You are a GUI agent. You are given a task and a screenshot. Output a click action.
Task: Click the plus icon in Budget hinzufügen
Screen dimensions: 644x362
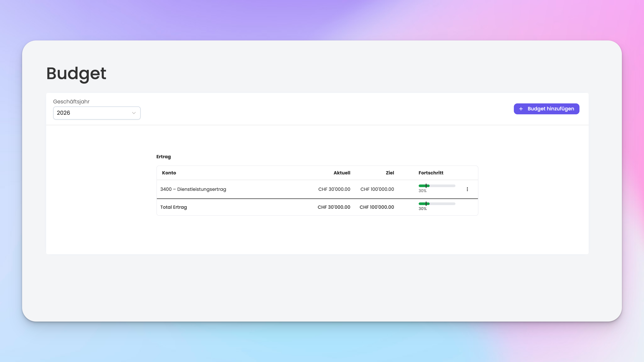pyautogui.click(x=521, y=109)
